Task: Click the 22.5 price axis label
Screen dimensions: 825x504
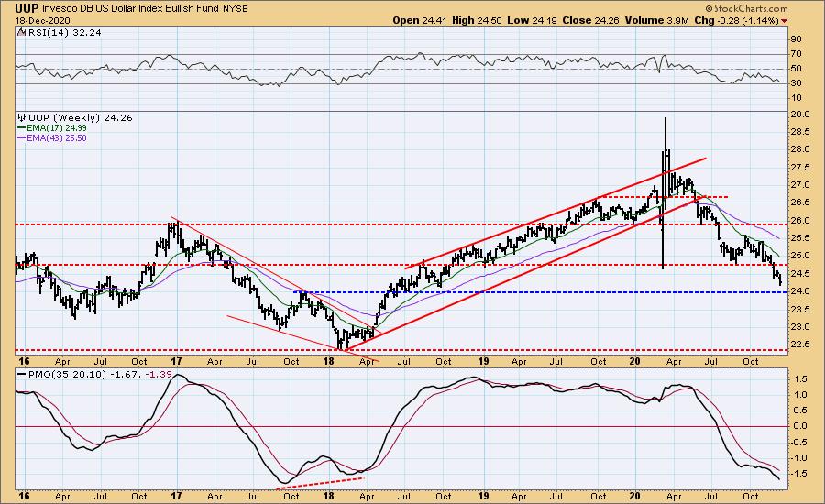Action: [799, 345]
